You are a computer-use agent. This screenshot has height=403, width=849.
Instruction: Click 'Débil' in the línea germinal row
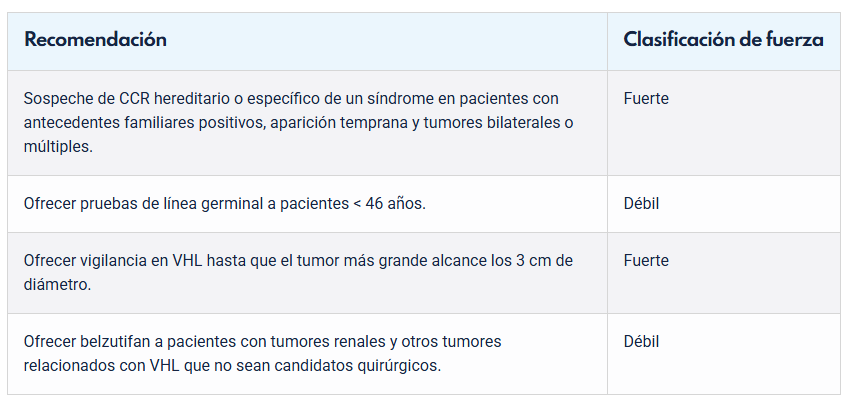pos(641,204)
